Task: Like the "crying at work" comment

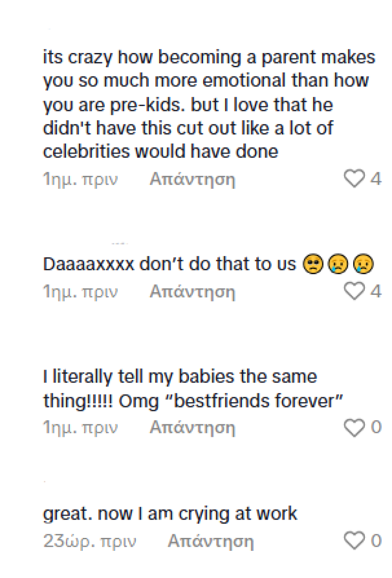Action: tap(354, 541)
